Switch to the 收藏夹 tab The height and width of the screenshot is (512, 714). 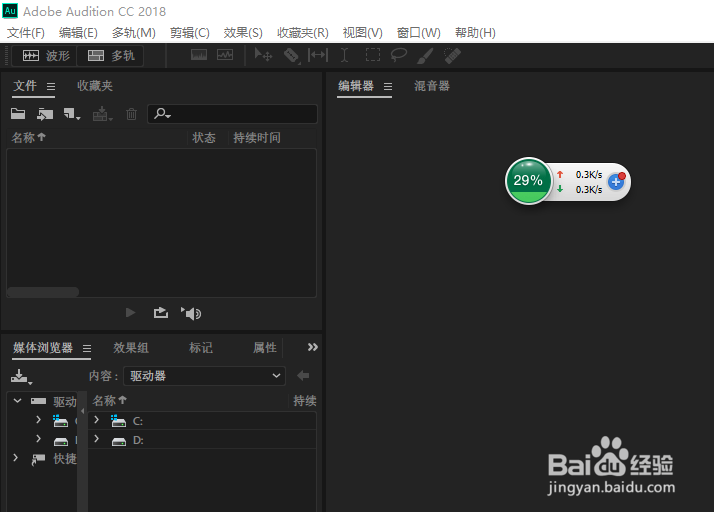pyautogui.click(x=95, y=86)
